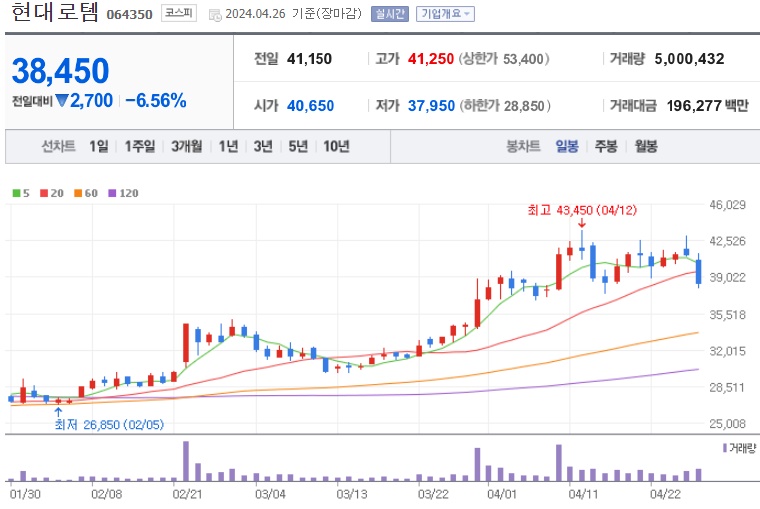
Task: Select the 1주일 line chart tab
Action: click(140, 146)
